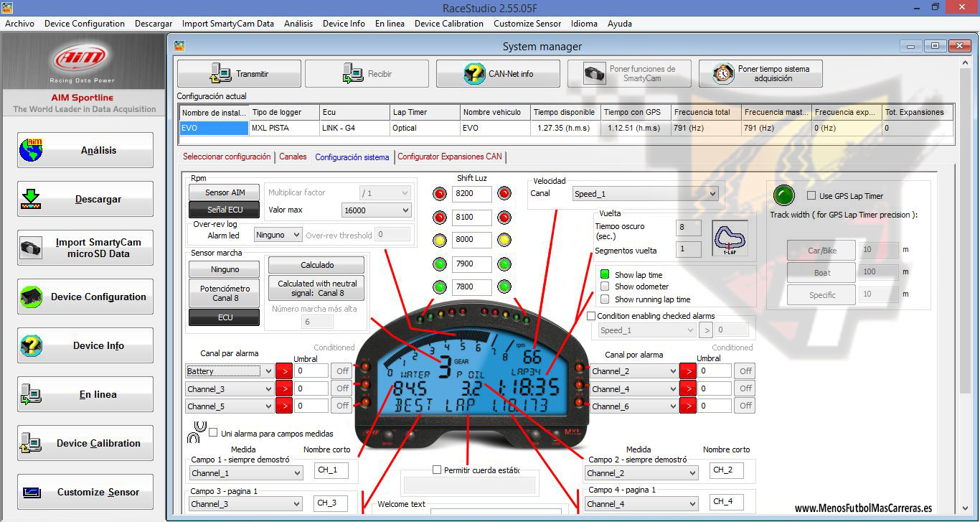Open the Archivo menu
The image size is (980, 522).
19,23
